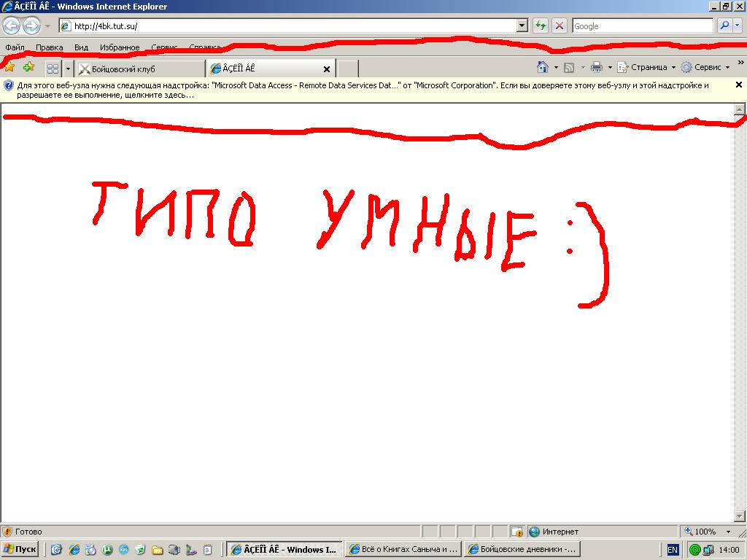Open the Избранное menu
The height and width of the screenshot is (560, 747).
point(120,47)
